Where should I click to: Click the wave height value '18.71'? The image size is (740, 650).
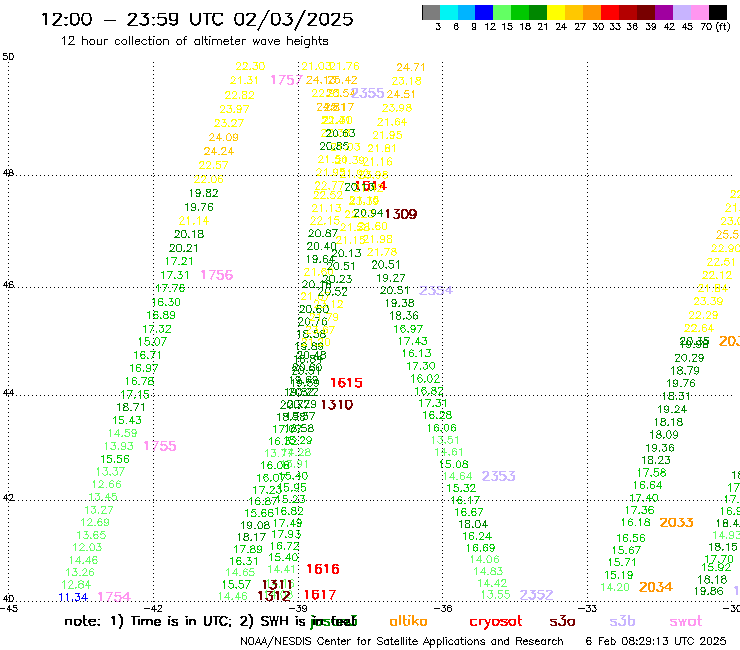pos(131,407)
